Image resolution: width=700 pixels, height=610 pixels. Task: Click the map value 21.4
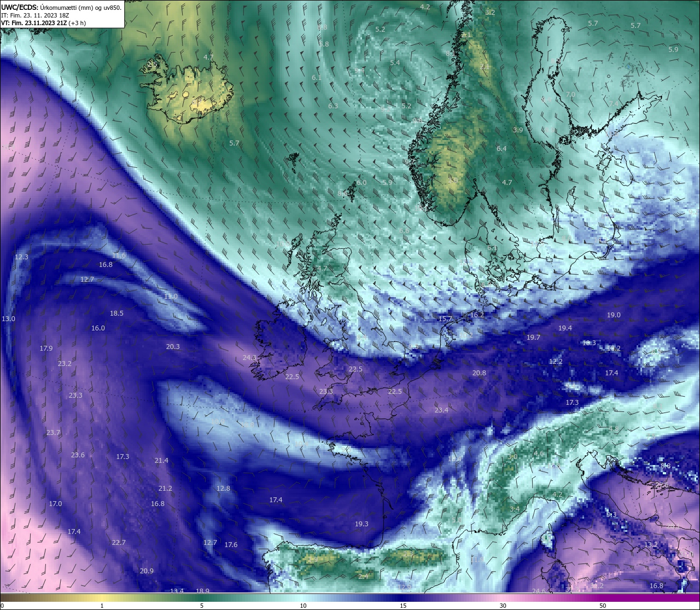(161, 461)
